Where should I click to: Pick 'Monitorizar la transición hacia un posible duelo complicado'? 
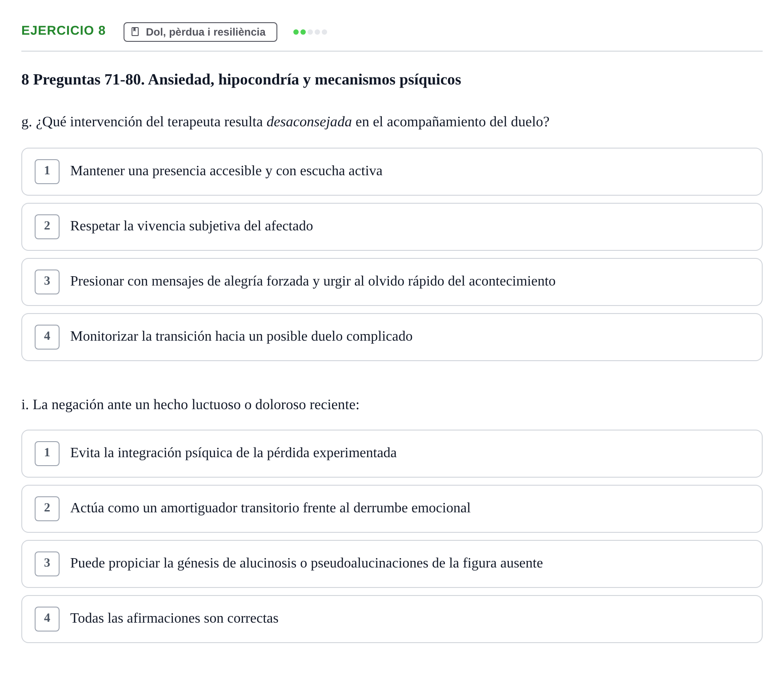click(x=392, y=337)
